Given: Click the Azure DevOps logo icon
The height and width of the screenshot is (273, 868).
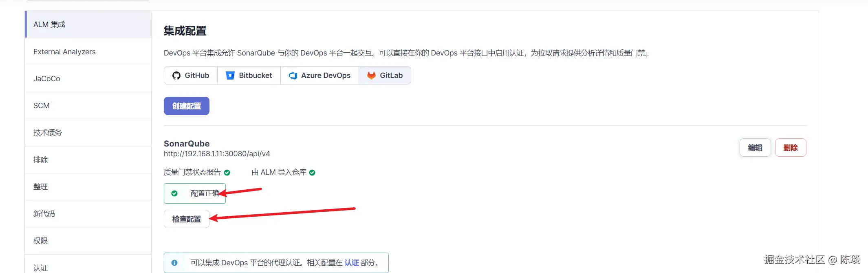Looking at the screenshot, I should [x=293, y=75].
